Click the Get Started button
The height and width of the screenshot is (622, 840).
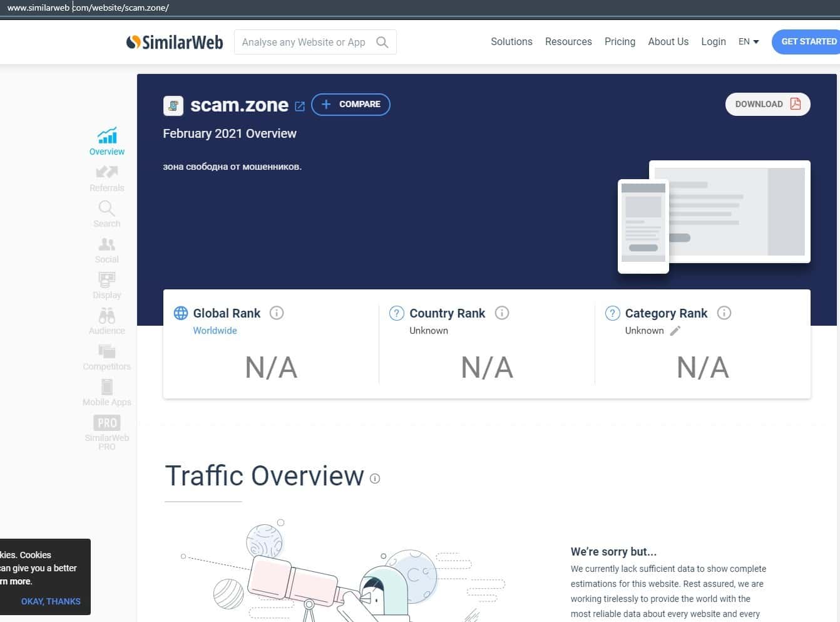(808, 42)
